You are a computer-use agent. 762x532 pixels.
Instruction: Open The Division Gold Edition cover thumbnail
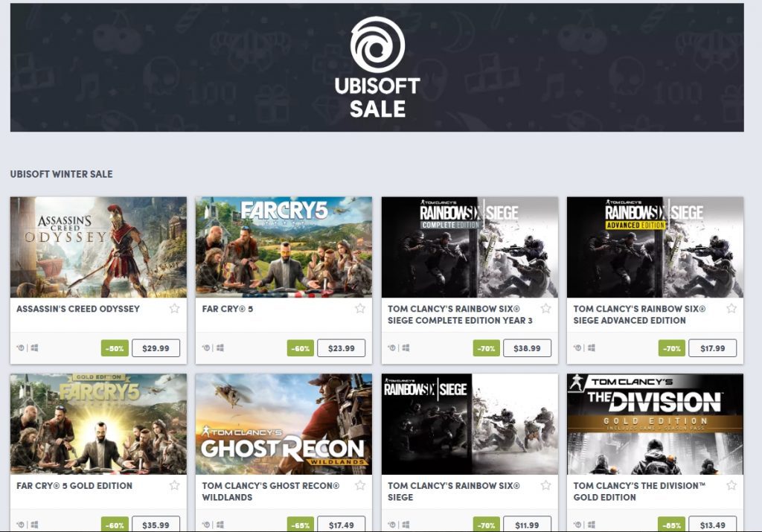[655, 424]
